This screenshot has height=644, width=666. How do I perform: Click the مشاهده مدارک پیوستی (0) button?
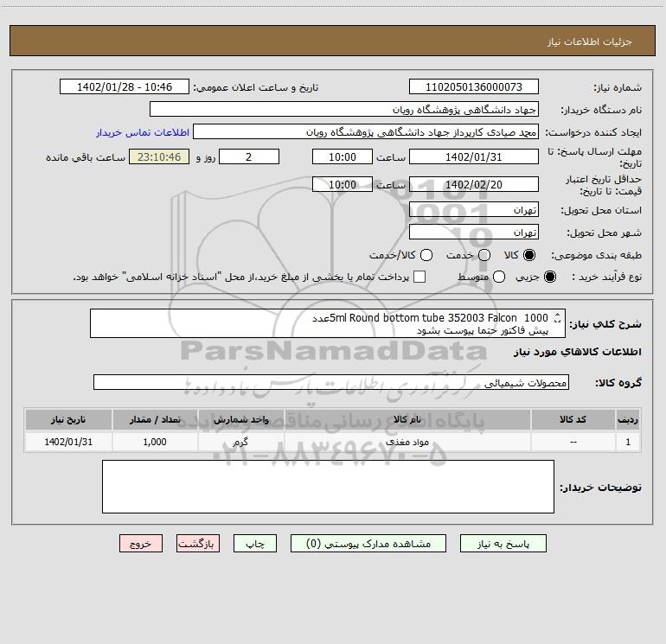point(368,544)
